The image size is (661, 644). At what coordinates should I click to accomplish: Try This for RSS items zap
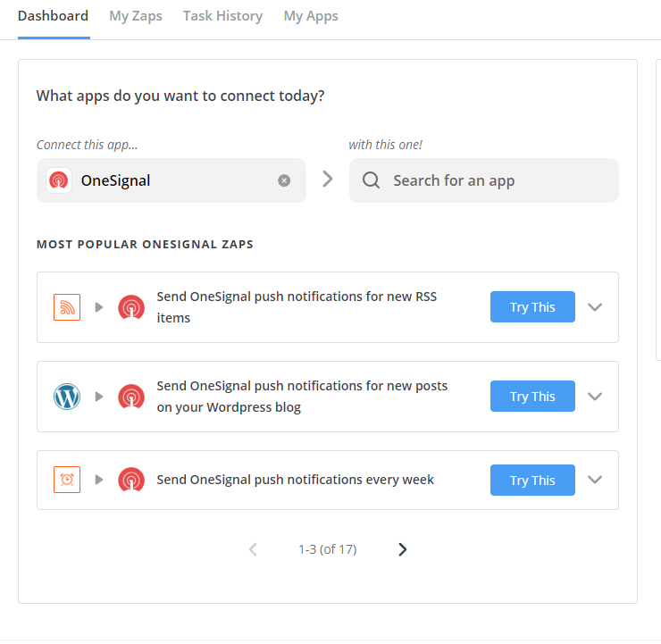(532, 307)
